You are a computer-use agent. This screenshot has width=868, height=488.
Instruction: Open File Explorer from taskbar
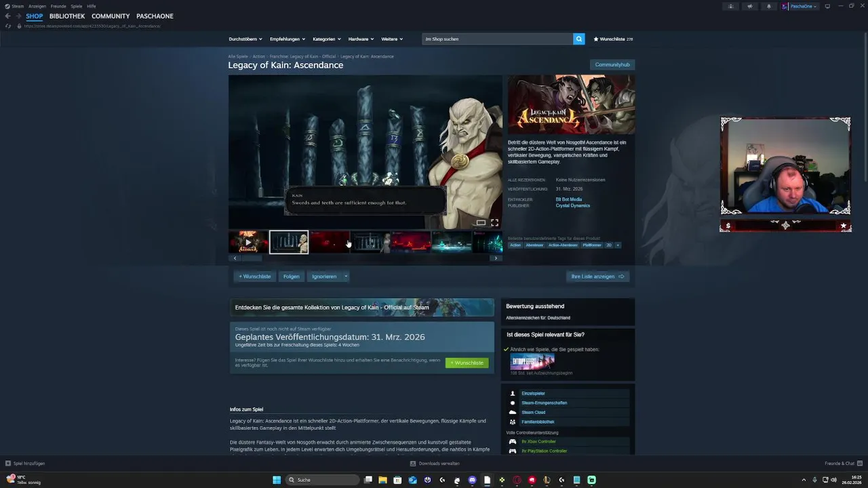(382, 480)
